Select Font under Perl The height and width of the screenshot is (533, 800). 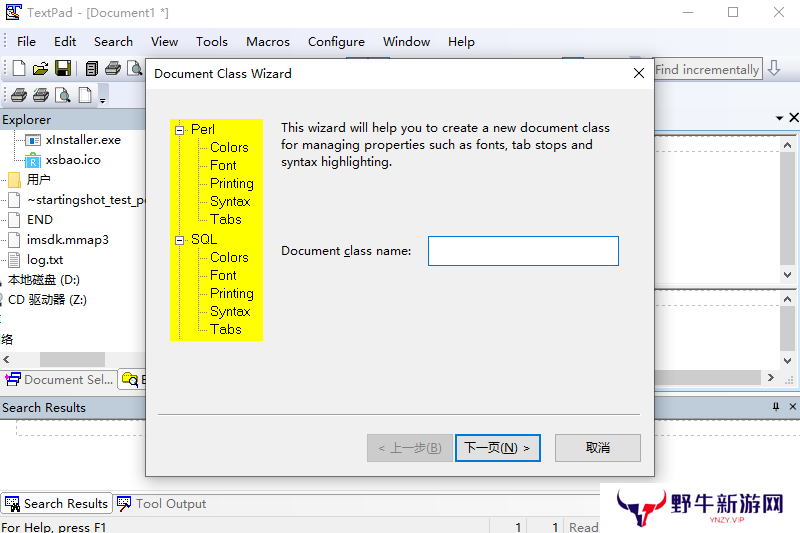pyautogui.click(x=223, y=166)
